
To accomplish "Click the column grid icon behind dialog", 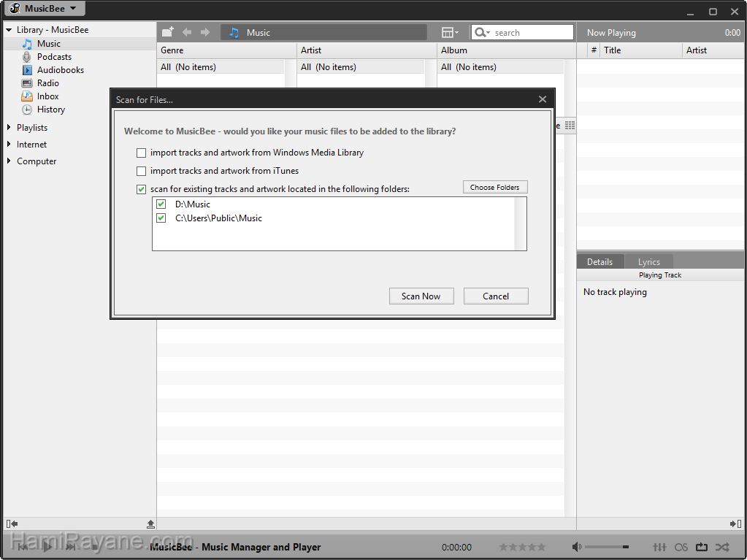I will [x=570, y=126].
